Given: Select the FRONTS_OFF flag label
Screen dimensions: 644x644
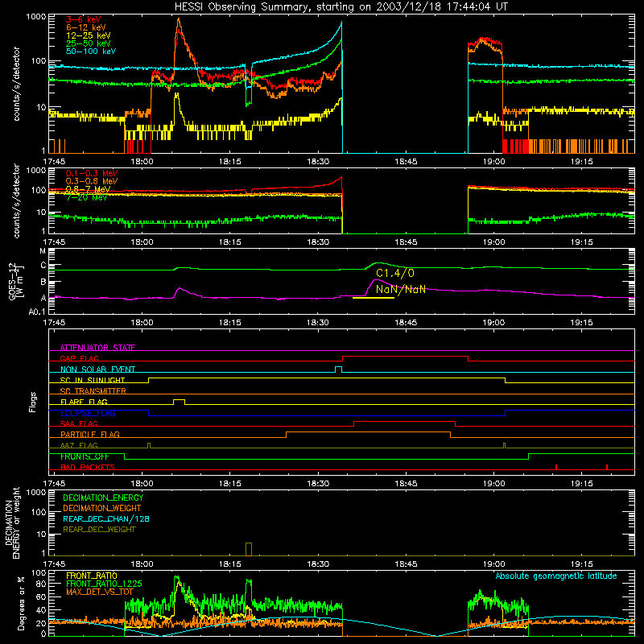Looking at the screenshot, I should pos(85,456).
